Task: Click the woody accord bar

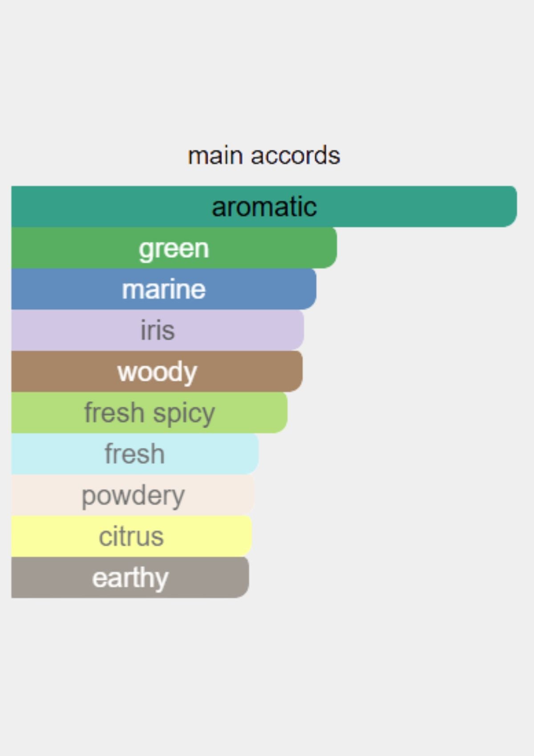Action: [157, 371]
